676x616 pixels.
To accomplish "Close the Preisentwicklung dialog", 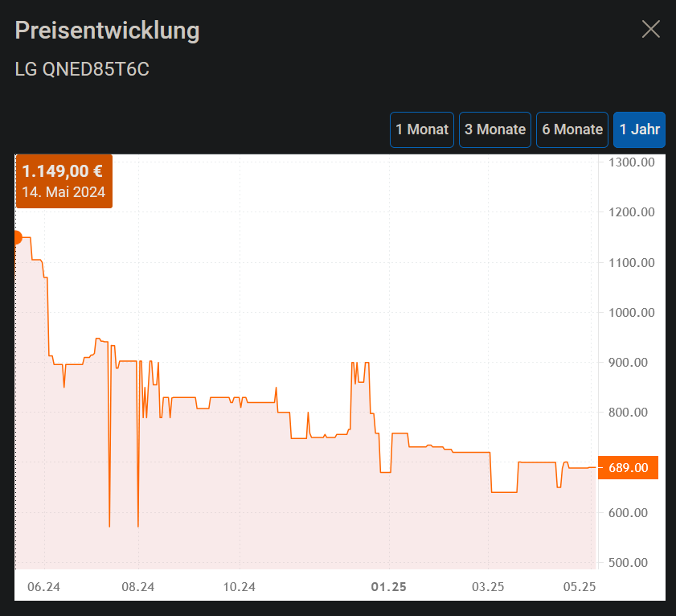I will point(650,29).
